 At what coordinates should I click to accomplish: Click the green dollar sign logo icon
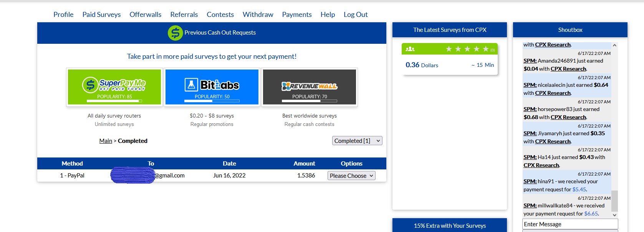[x=175, y=33]
